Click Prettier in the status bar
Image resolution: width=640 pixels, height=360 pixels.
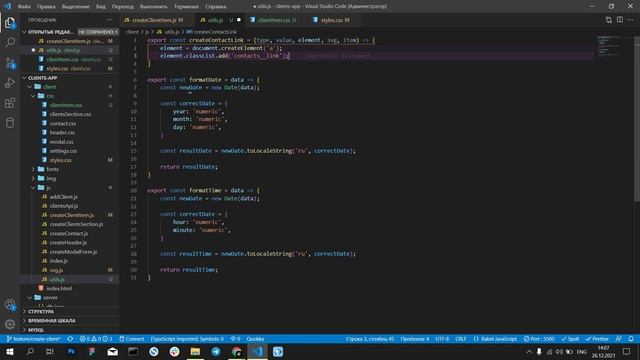click(x=597, y=339)
